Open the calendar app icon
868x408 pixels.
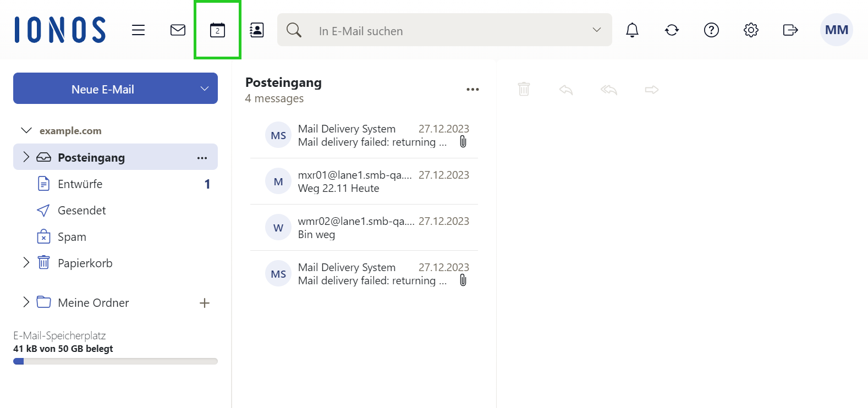tap(217, 30)
